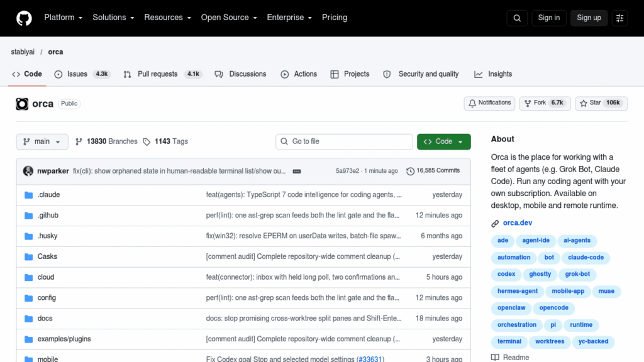Open the stablyai owner link
Image resolution: width=644 pixels, height=362 pixels.
point(23,52)
